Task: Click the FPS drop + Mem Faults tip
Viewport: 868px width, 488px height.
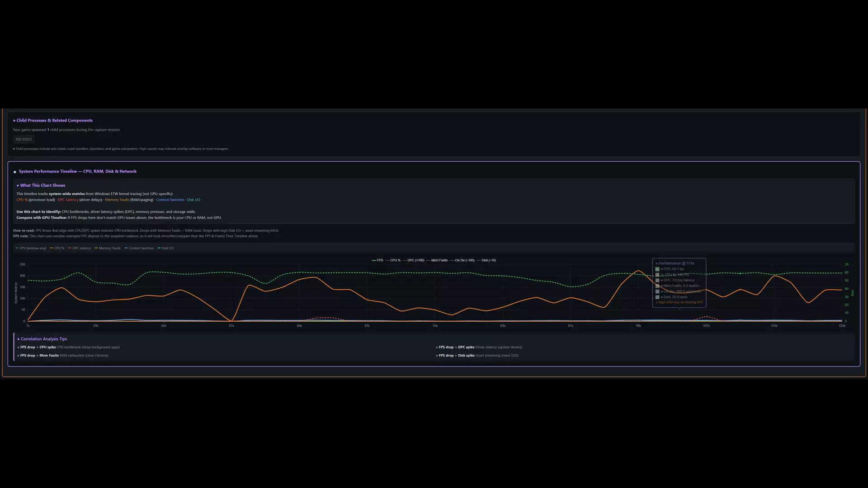Action: click(x=63, y=356)
